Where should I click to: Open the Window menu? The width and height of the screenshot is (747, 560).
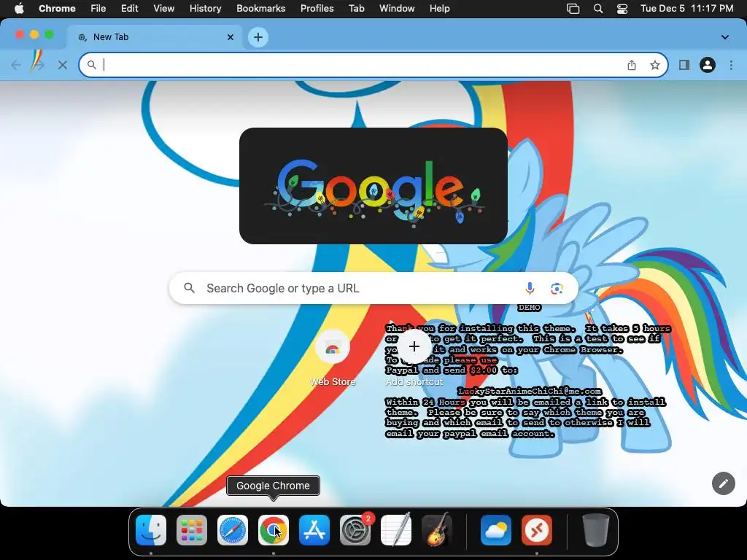(x=397, y=9)
